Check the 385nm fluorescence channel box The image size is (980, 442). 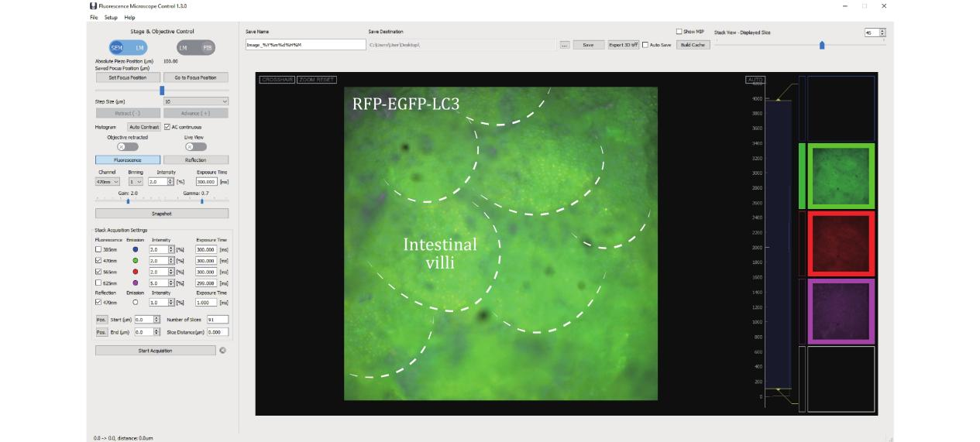[98, 250]
